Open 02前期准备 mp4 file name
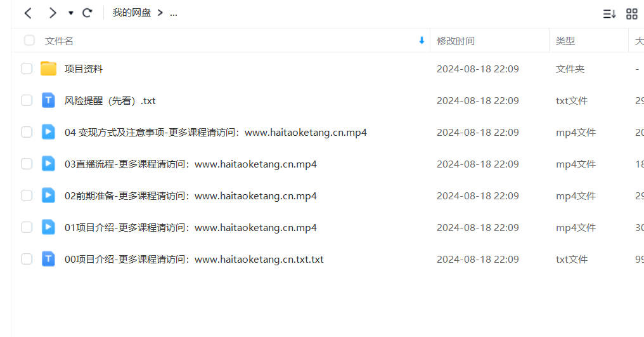 pos(191,196)
